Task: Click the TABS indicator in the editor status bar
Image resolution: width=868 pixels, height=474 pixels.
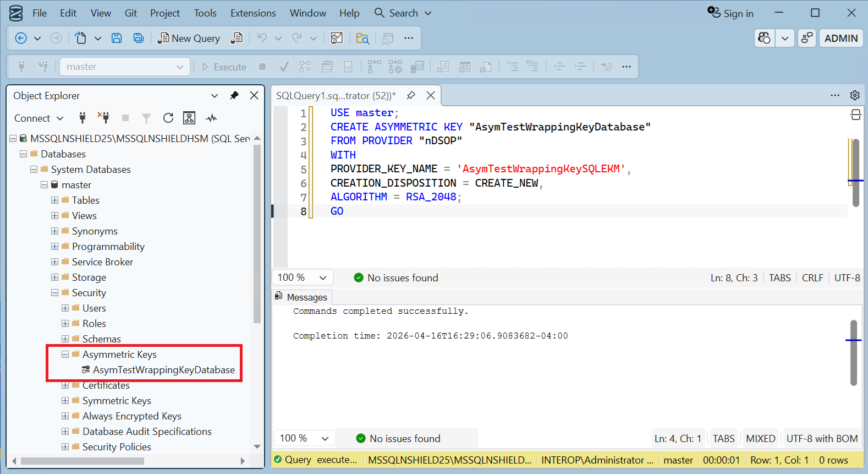Action: (779, 278)
